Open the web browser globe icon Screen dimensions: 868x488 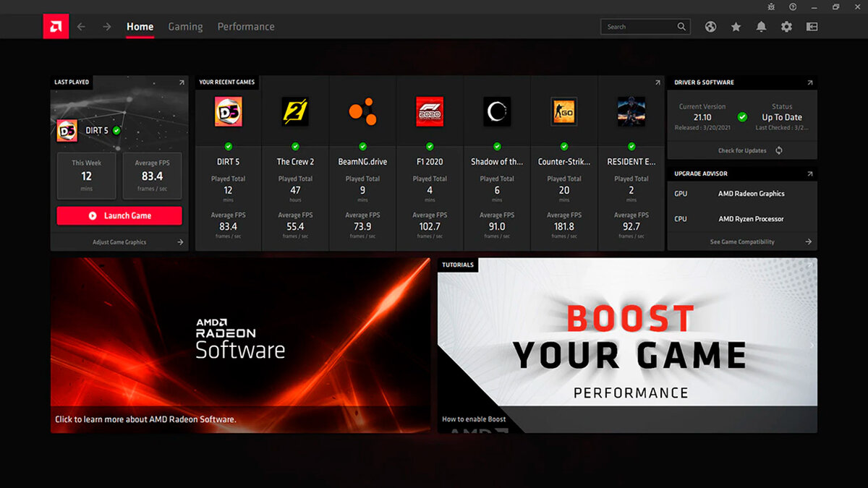[x=711, y=27]
